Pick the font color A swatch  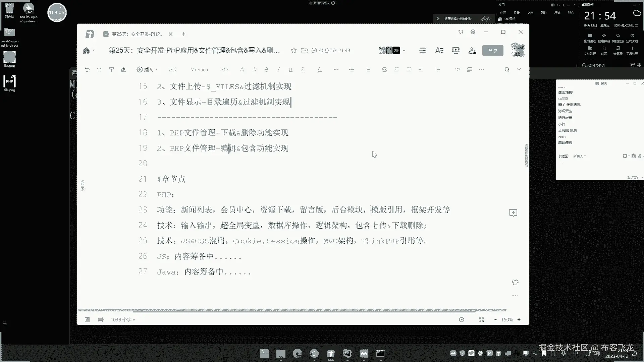(319, 69)
